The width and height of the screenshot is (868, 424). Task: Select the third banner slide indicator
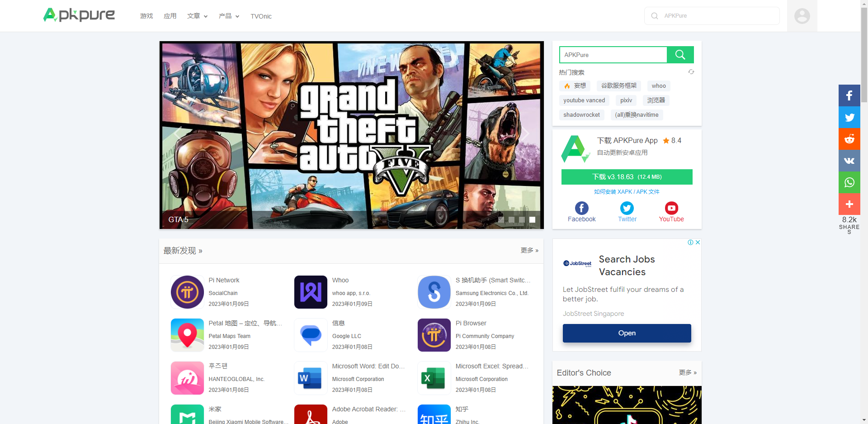pos(522,219)
